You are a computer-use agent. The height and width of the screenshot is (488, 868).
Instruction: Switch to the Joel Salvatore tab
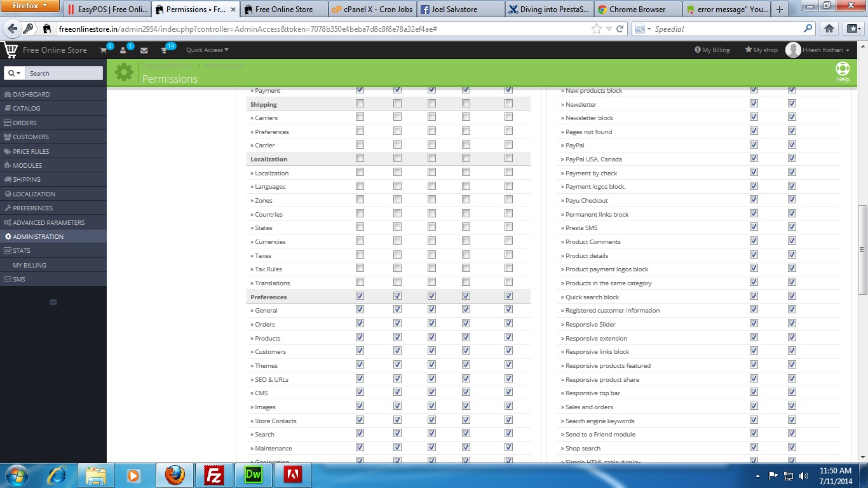(x=461, y=10)
